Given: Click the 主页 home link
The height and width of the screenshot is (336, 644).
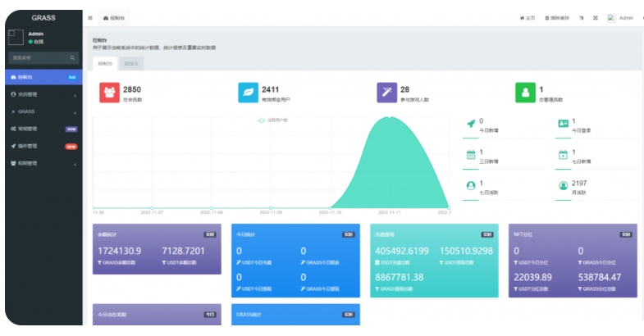Looking at the screenshot, I should point(528,17).
